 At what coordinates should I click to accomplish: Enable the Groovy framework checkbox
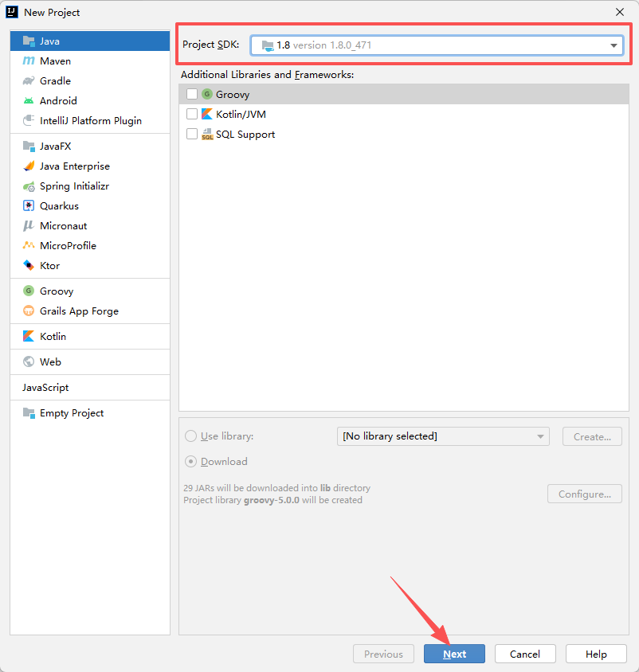click(x=192, y=94)
